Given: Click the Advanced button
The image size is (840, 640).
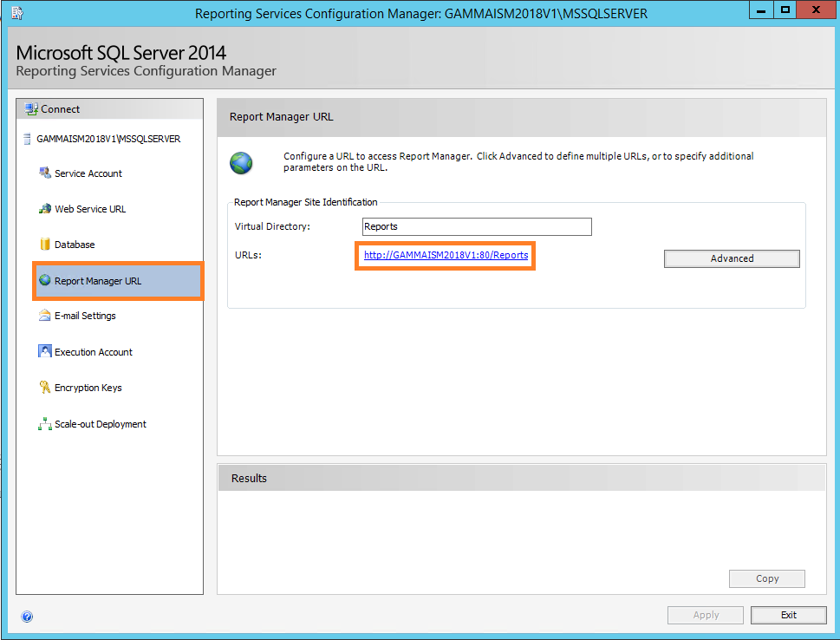Looking at the screenshot, I should tap(731, 258).
